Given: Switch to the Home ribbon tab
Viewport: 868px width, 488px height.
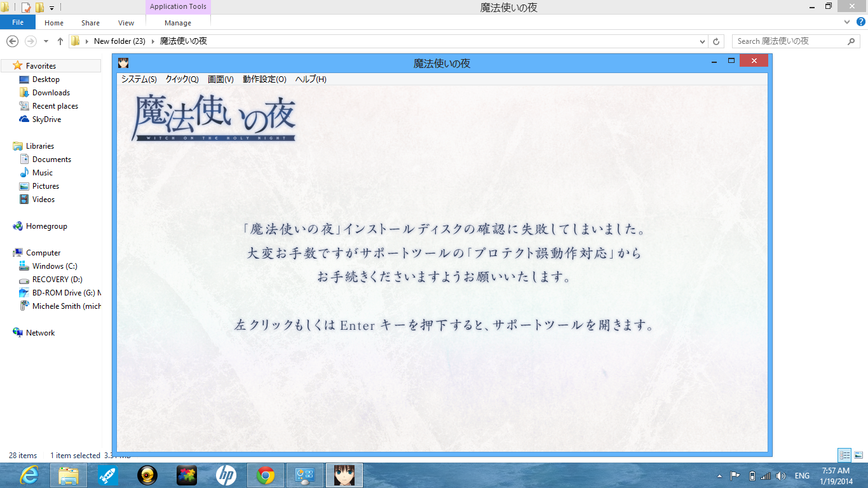Looking at the screenshot, I should [54, 23].
